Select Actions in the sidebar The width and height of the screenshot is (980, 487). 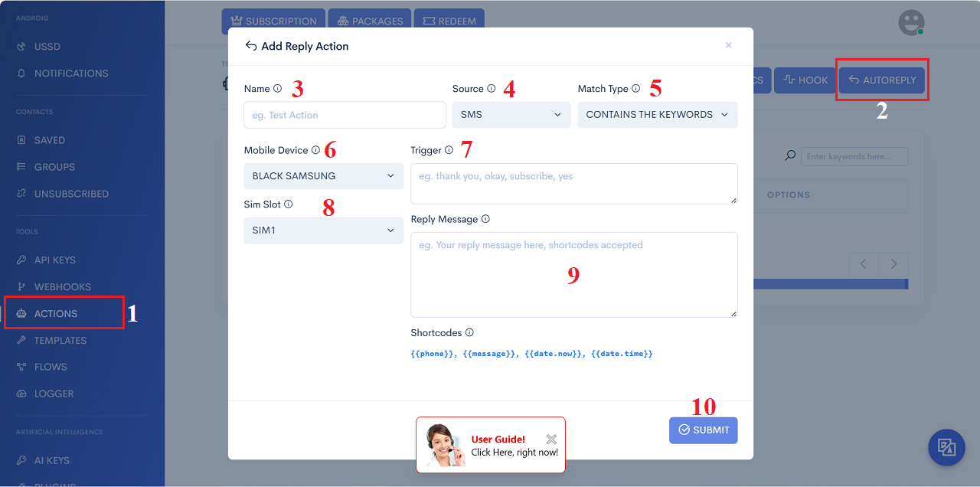click(x=55, y=314)
